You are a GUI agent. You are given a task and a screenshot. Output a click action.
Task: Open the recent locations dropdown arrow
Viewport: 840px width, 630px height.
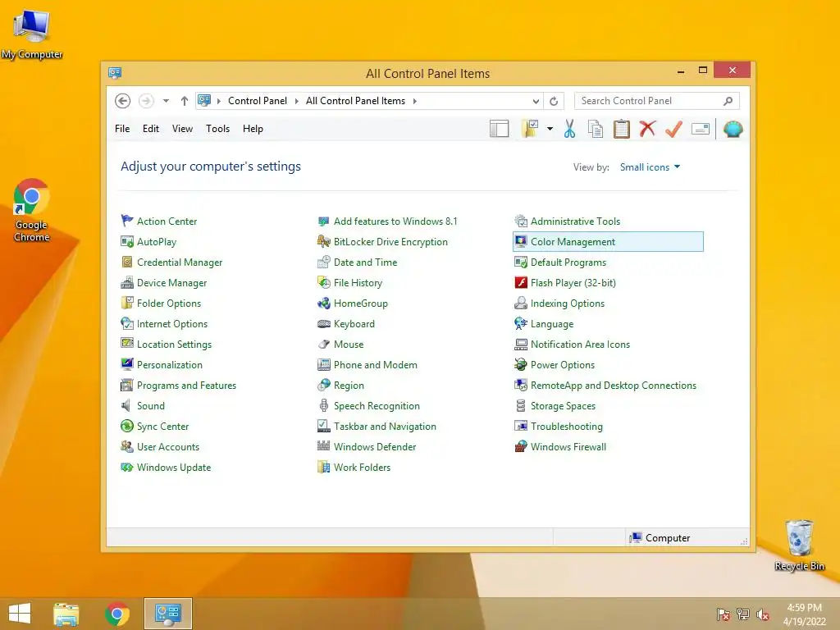click(166, 101)
